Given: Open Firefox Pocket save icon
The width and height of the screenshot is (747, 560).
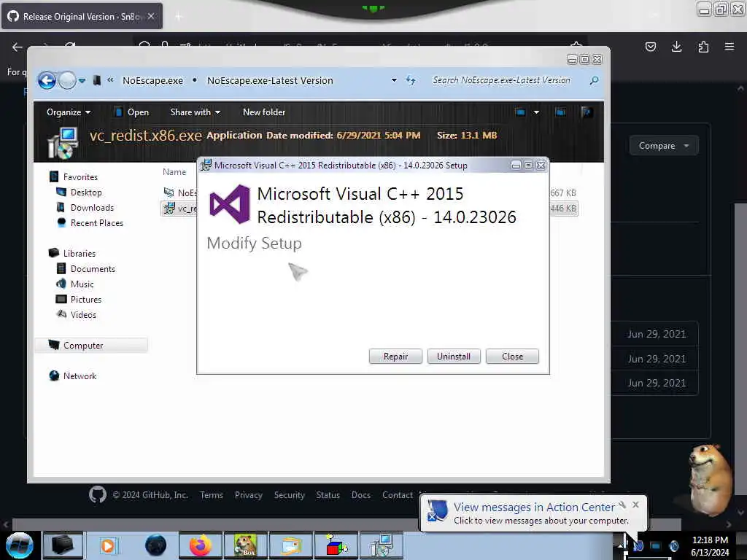Looking at the screenshot, I should [x=650, y=47].
